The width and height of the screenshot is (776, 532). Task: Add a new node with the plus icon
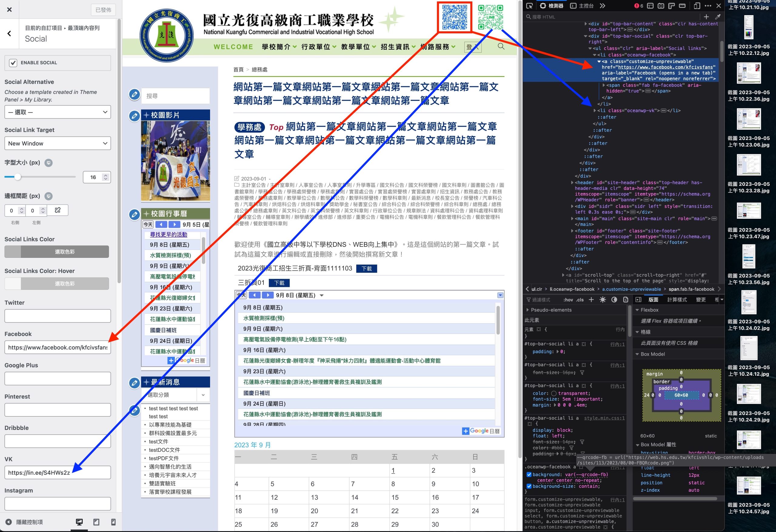[x=706, y=17]
